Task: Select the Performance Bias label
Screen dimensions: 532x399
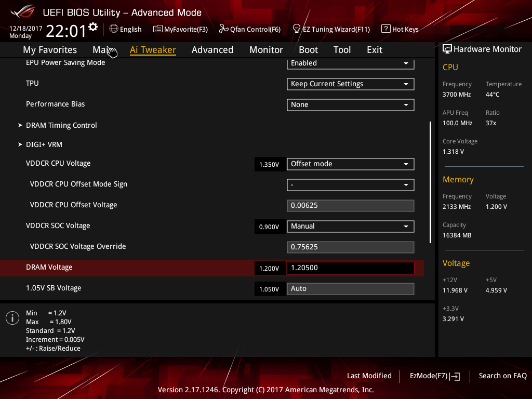Action: [55, 104]
